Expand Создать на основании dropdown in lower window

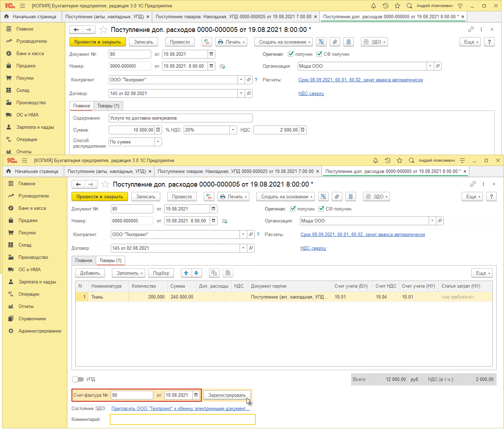(x=285, y=196)
